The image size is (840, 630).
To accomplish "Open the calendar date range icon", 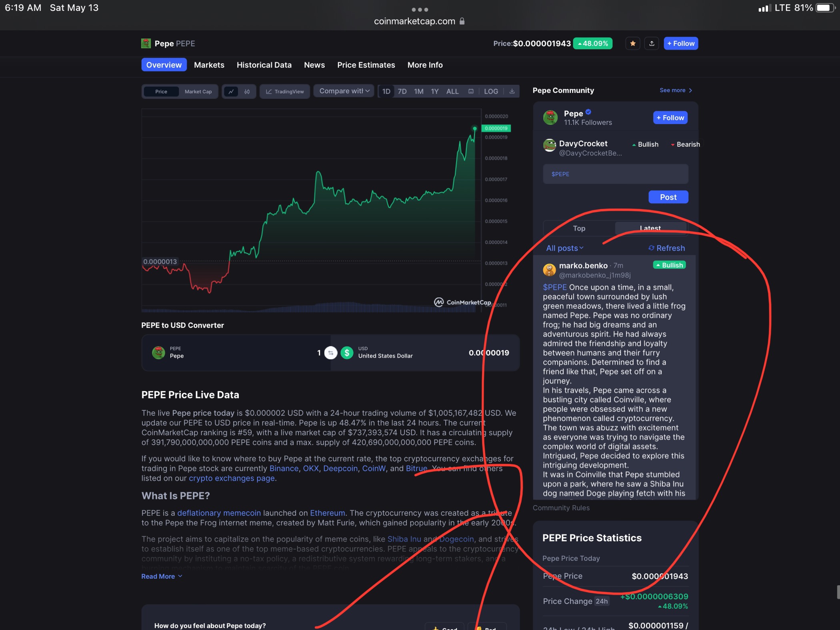I will click(471, 91).
